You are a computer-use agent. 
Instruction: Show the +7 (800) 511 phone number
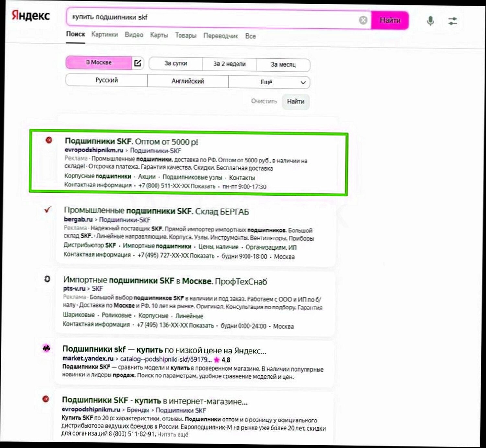(x=177, y=186)
